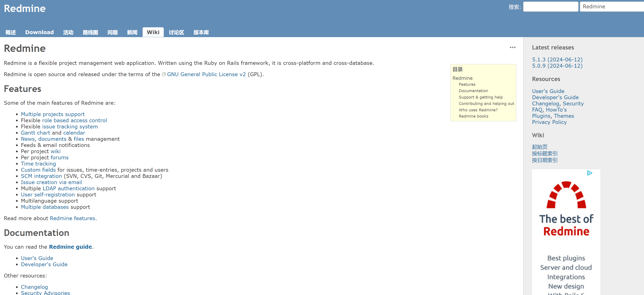Switch to the Download tab

coord(39,32)
